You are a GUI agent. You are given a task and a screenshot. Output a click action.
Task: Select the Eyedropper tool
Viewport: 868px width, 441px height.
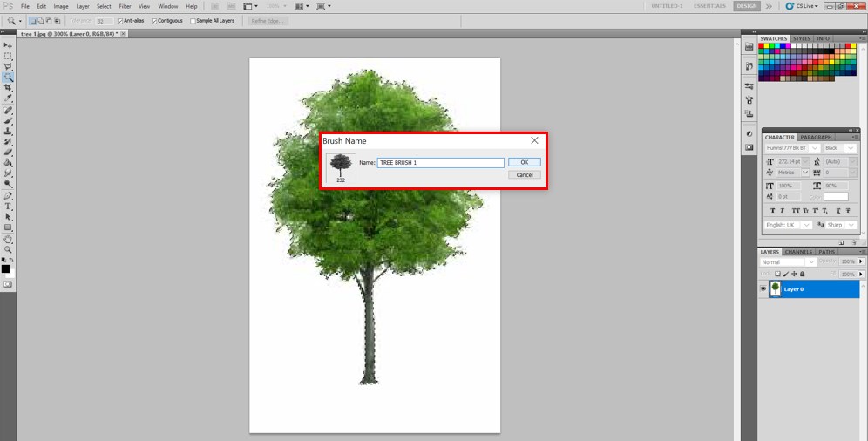click(x=8, y=98)
